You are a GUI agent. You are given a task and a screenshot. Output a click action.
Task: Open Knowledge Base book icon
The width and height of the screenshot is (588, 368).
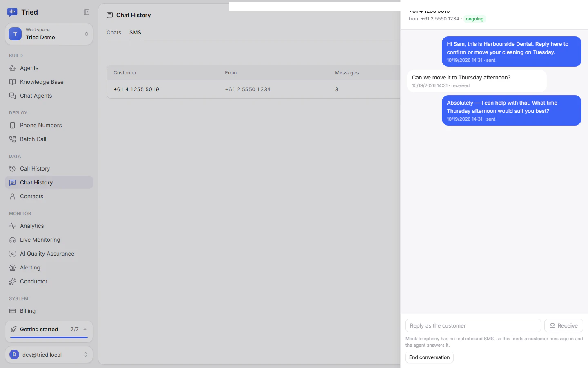[13, 82]
